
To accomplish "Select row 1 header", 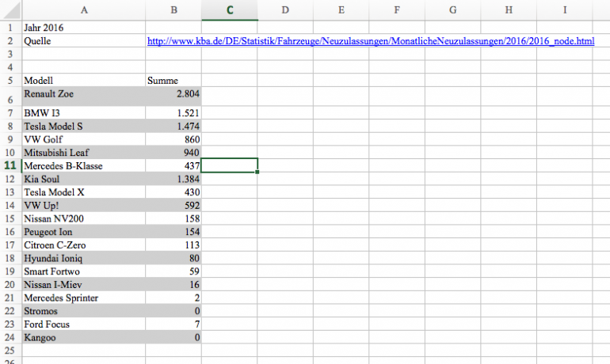I will click(10, 28).
